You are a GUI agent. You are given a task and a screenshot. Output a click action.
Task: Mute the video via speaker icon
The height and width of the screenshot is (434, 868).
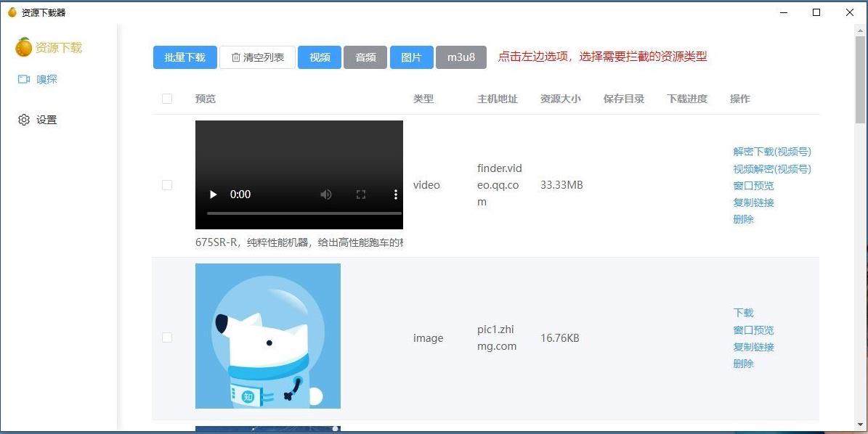(x=325, y=194)
